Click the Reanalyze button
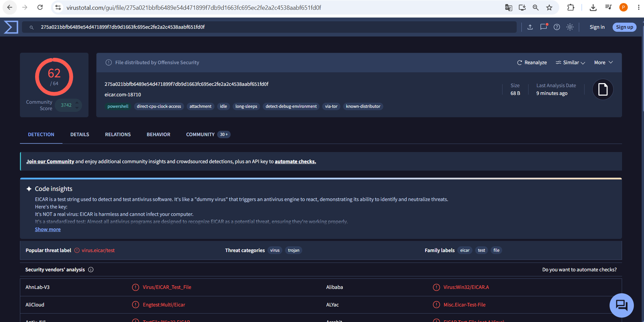This screenshot has width=644, height=322. (x=532, y=63)
